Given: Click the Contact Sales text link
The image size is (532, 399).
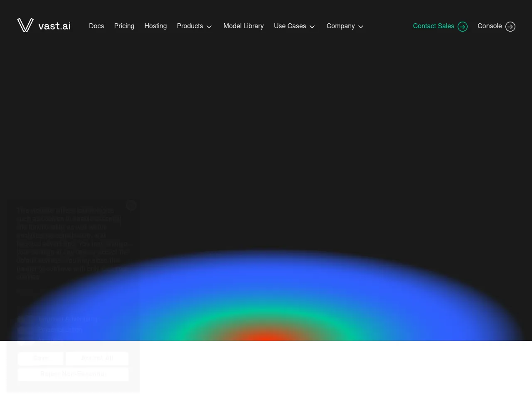Looking at the screenshot, I should [x=433, y=26].
